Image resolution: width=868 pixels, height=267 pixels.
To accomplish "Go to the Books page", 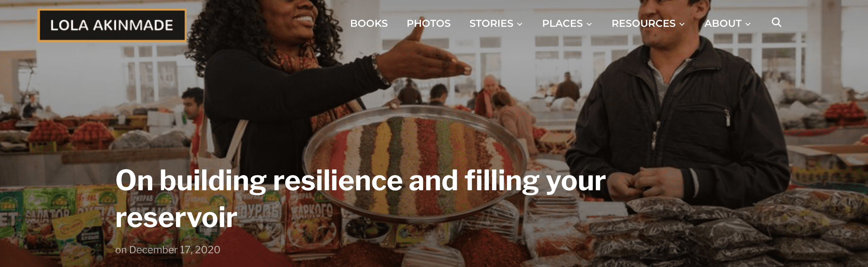I will (x=369, y=23).
